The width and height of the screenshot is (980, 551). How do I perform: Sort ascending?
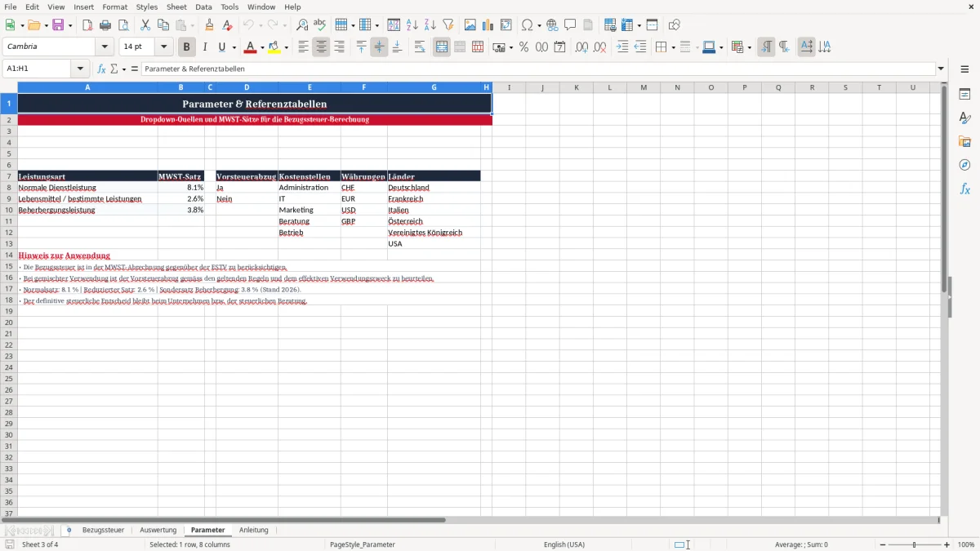pos(412,25)
